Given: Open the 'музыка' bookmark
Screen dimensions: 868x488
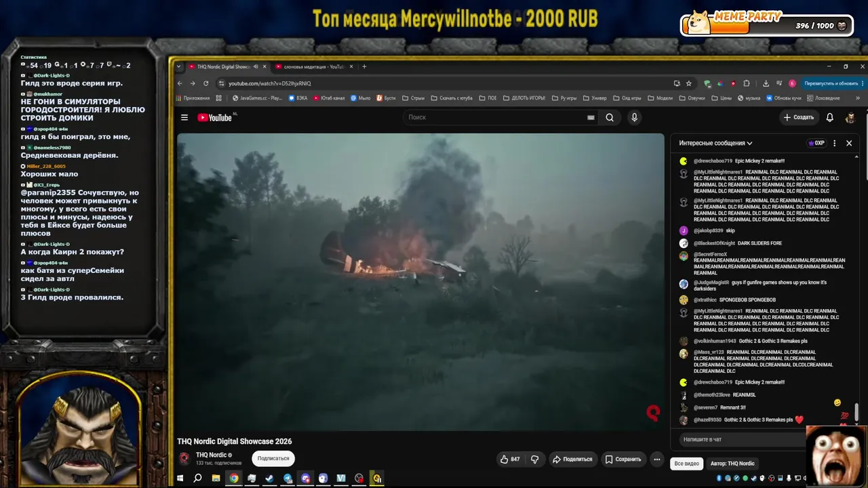Looking at the screenshot, I should [x=749, y=98].
